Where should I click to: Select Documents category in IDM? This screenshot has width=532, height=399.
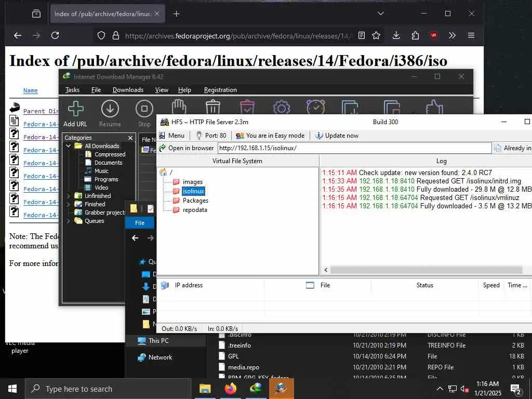(x=104, y=163)
